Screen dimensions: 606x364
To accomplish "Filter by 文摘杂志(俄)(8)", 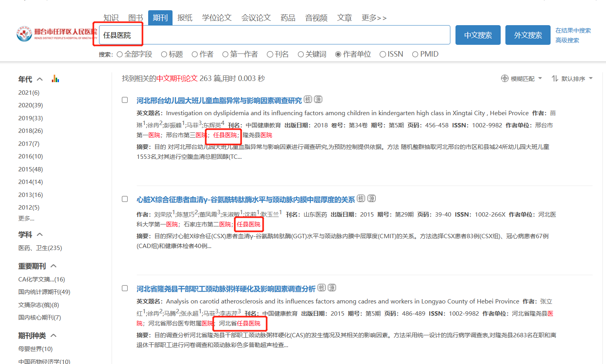I will point(39,305).
